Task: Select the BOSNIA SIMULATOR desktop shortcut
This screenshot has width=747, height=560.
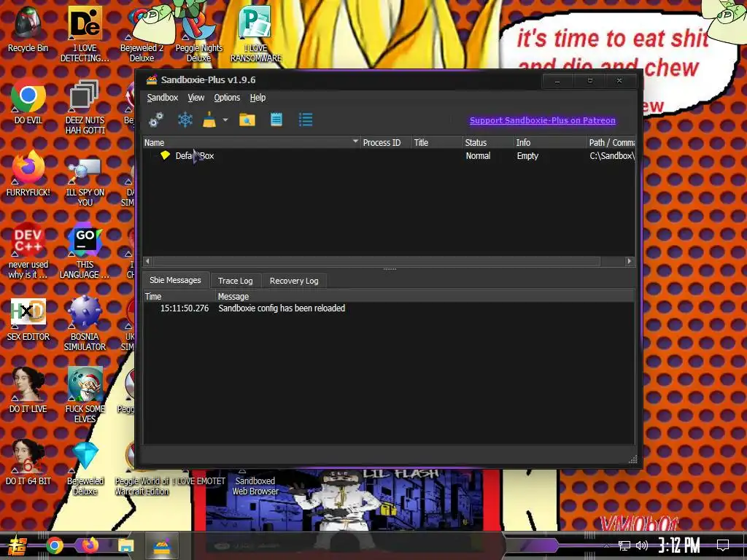Action: coord(85,324)
